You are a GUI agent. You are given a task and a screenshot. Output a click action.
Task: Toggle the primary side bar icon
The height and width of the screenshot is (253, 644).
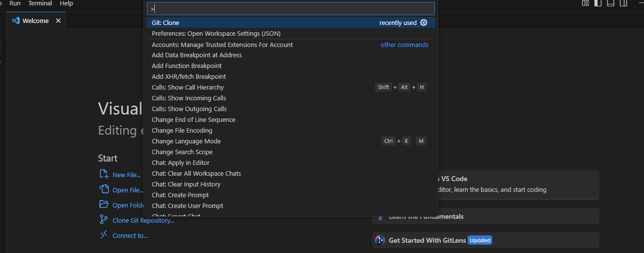[x=598, y=3]
